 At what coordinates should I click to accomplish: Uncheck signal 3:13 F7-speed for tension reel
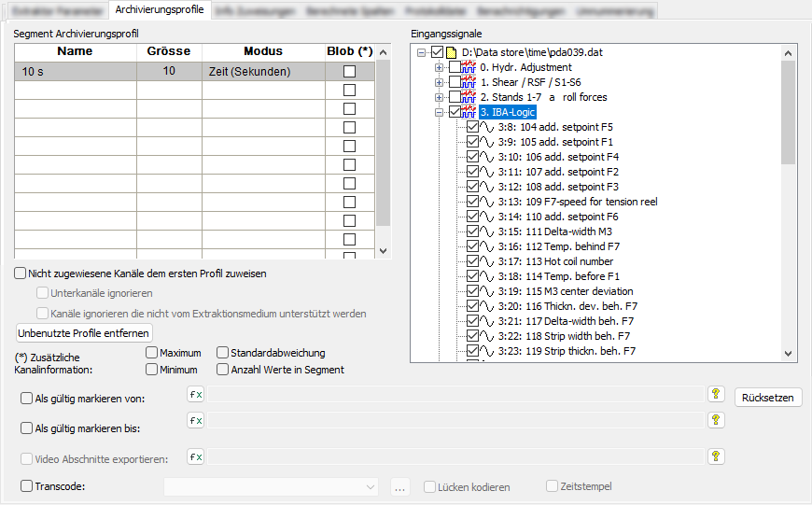pyautogui.click(x=472, y=202)
